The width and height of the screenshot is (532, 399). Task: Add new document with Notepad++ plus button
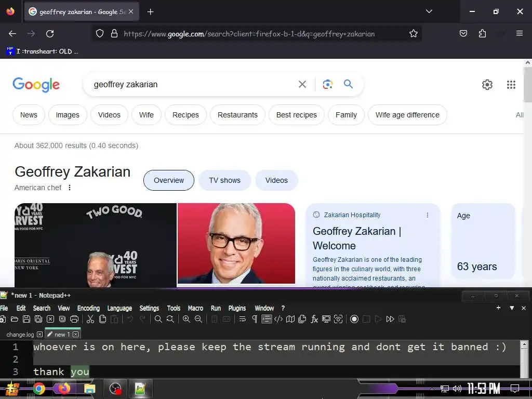(x=498, y=308)
